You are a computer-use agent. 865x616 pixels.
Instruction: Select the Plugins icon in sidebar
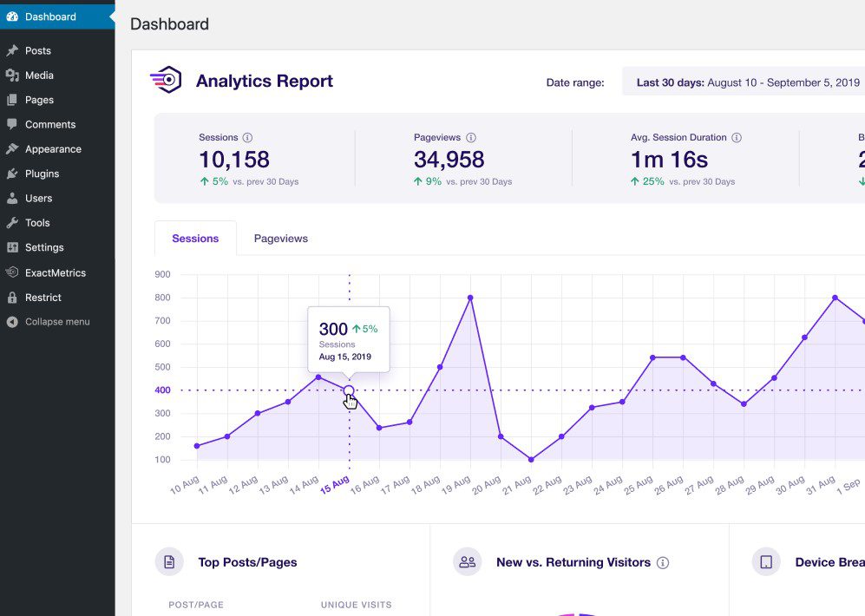click(x=14, y=174)
